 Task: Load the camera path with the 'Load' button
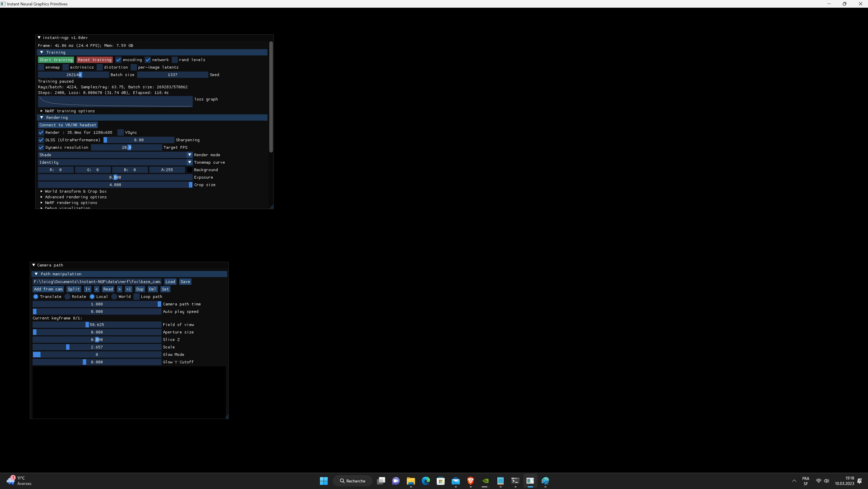(x=171, y=281)
